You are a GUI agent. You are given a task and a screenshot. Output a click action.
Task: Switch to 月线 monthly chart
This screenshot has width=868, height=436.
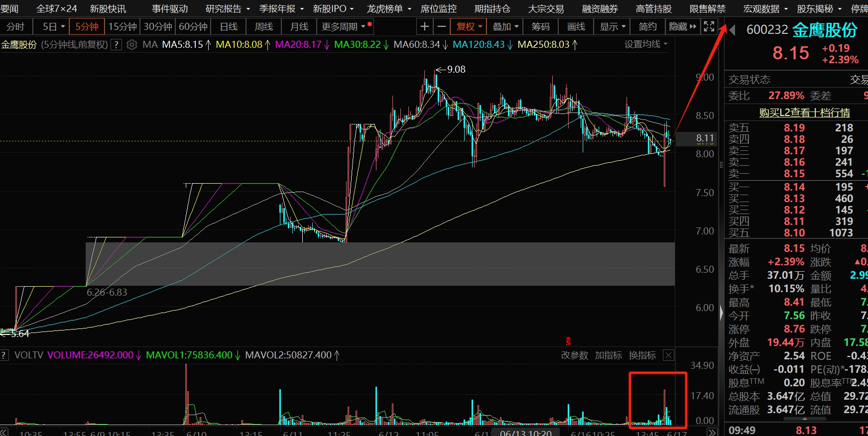pos(299,26)
